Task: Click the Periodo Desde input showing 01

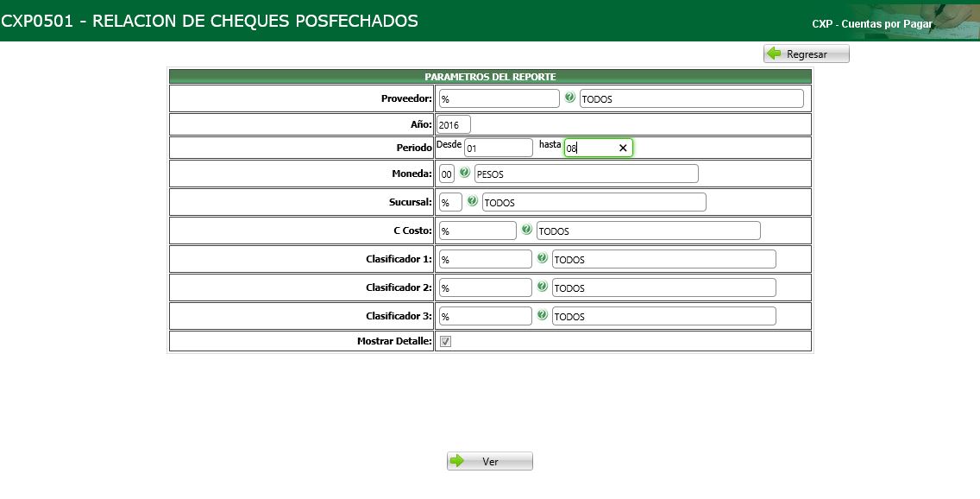Action: 499,148
